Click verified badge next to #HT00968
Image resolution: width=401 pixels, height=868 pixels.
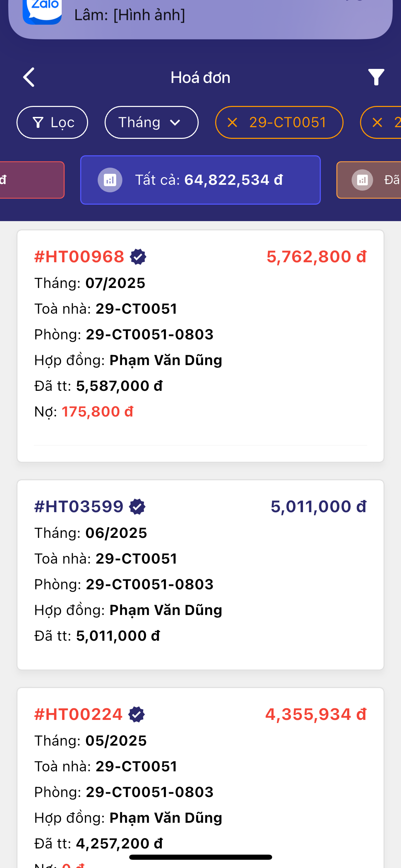[138, 257]
